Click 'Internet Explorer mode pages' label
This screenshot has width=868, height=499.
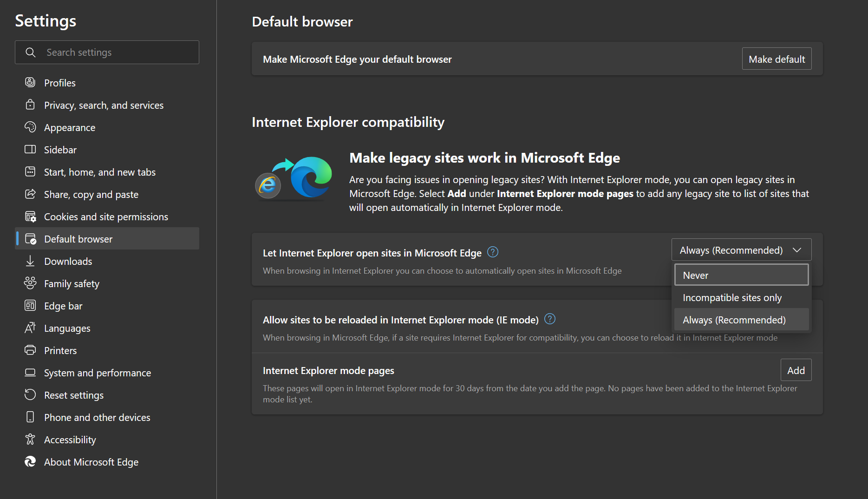pyautogui.click(x=328, y=371)
